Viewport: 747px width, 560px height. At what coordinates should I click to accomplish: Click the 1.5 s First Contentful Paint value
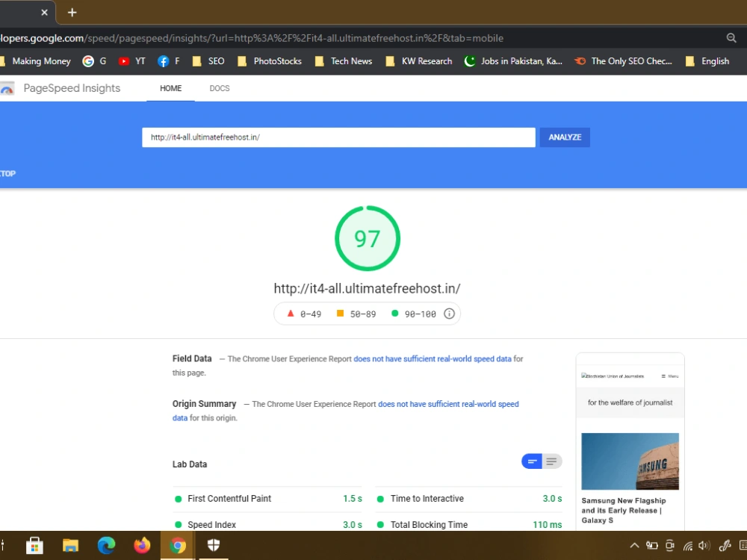[353, 499]
